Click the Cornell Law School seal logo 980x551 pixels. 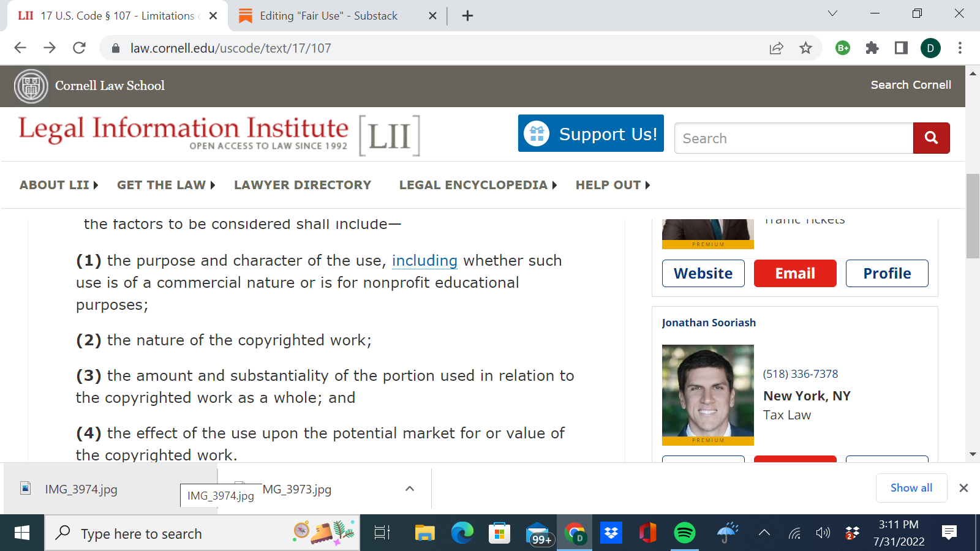tap(31, 86)
